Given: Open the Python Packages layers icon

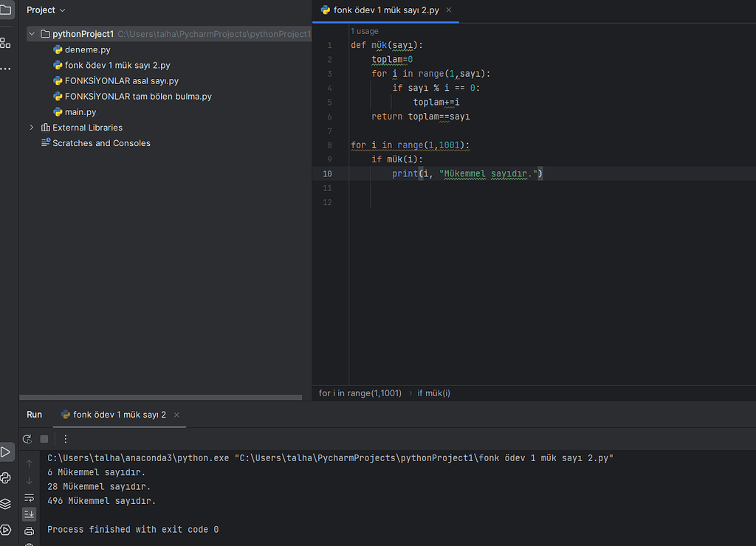Looking at the screenshot, I should (5, 504).
